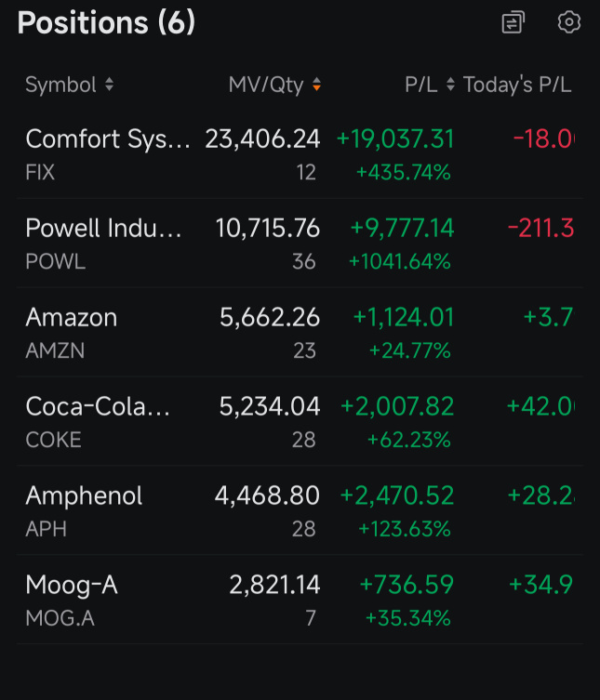Image resolution: width=600 pixels, height=700 pixels.
Task: Select the Today's P/L column header
Action: (517, 85)
